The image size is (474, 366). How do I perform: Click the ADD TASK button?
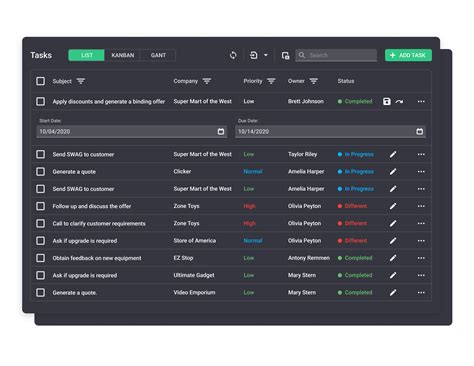click(x=408, y=55)
